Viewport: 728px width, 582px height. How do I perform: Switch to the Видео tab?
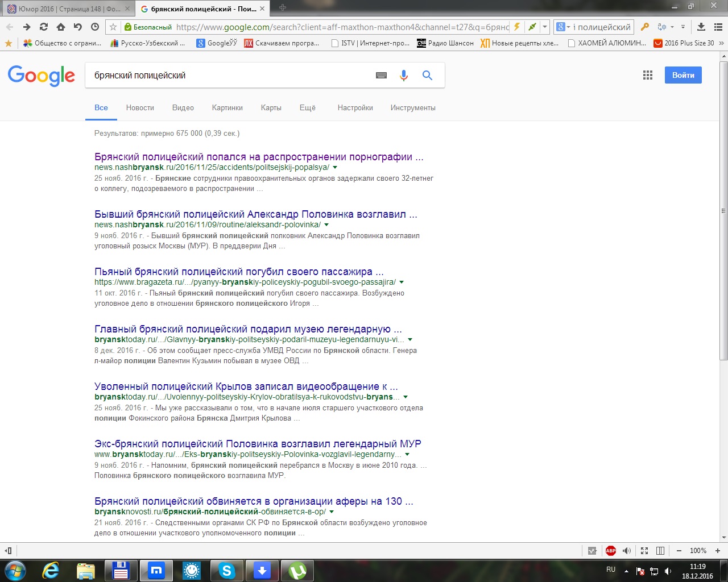point(183,108)
